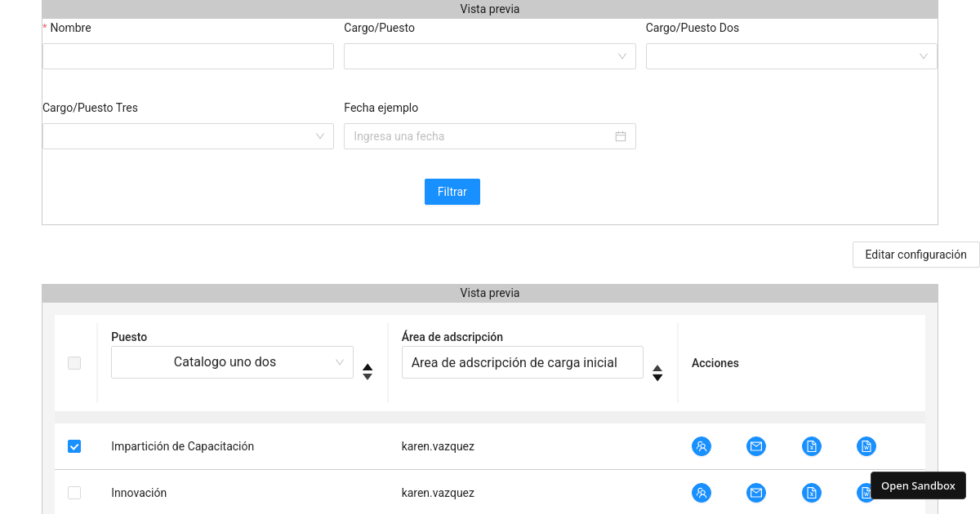This screenshot has height=514, width=980.
Task: Export Impartición de Capacitación to Excel
Action: (811, 446)
